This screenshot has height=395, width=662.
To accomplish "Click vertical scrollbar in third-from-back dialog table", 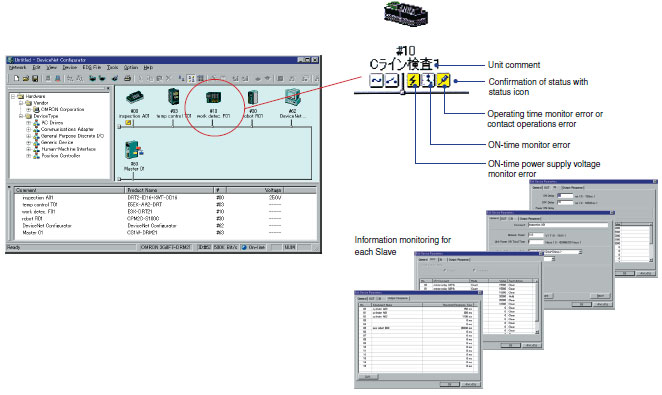I will click(x=537, y=308).
